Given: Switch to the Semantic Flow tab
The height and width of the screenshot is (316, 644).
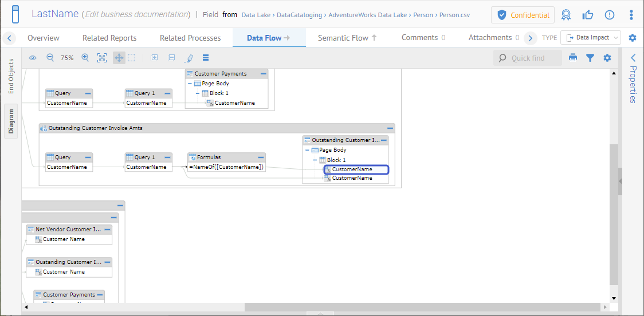Looking at the screenshot, I should click(x=347, y=38).
